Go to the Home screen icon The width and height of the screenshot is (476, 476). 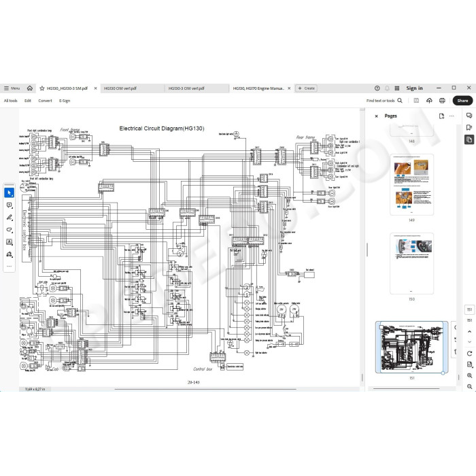point(30,88)
